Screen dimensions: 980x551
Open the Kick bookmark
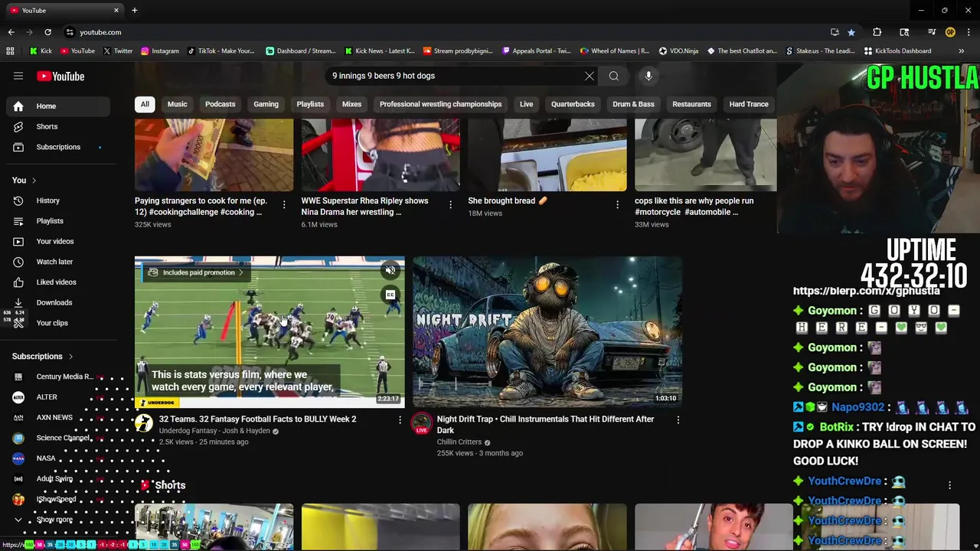coord(41,51)
